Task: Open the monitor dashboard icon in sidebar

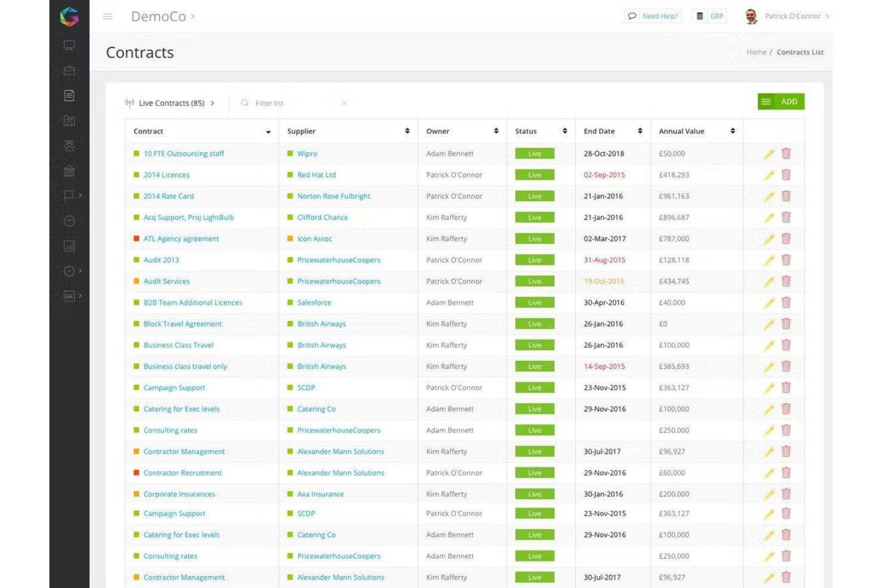Action: pyautogui.click(x=69, y=45)
